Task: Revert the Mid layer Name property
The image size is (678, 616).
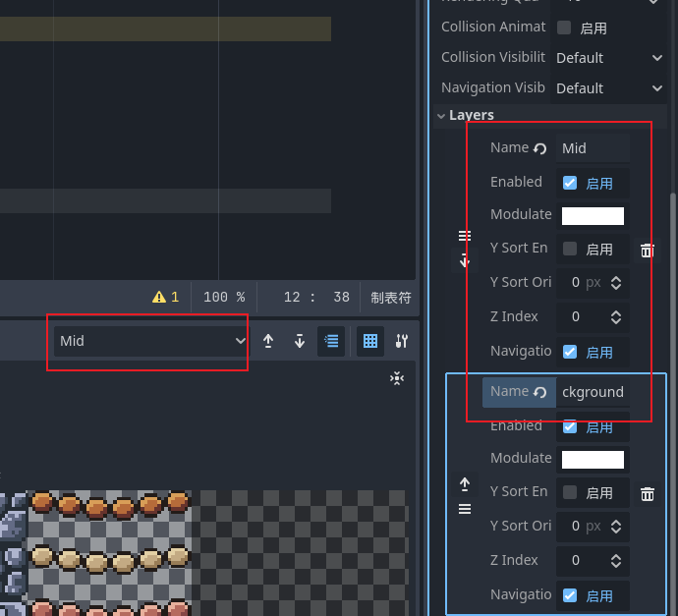Action: coord(539,148)
